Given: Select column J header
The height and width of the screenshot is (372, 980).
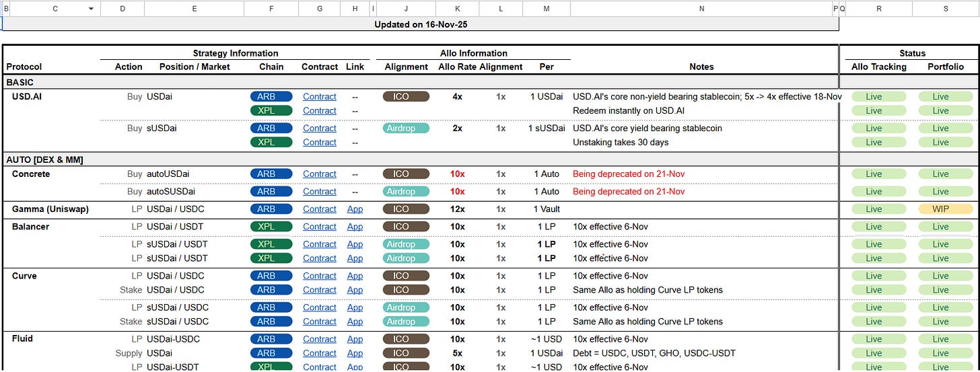Looking at the screenshot, I should [x=406, y=8].
